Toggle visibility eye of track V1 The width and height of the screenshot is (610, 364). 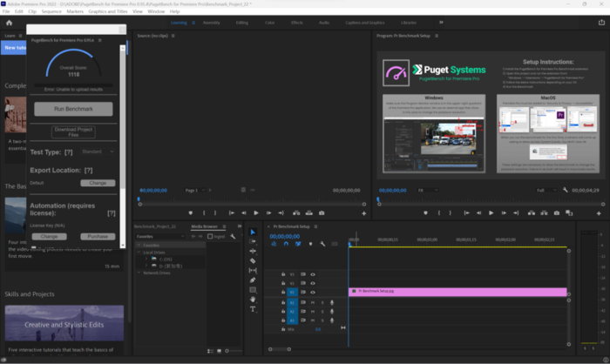tap(313, 293)
